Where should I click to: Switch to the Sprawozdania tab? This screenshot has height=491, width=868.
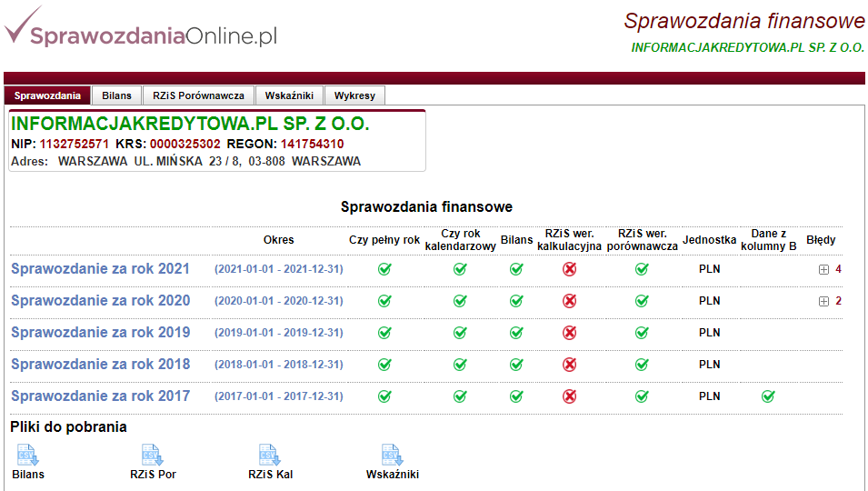(x=47, y=95)
